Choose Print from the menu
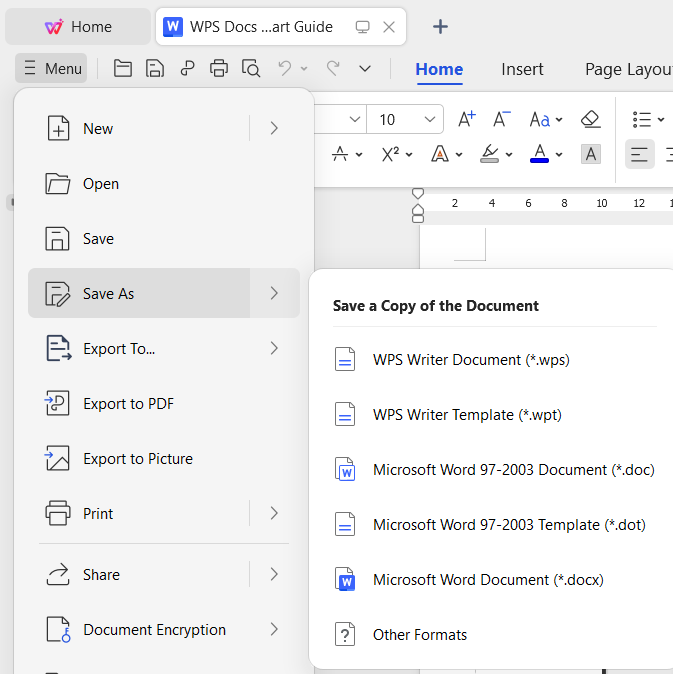Screen dimensions: 673x674 138,513
